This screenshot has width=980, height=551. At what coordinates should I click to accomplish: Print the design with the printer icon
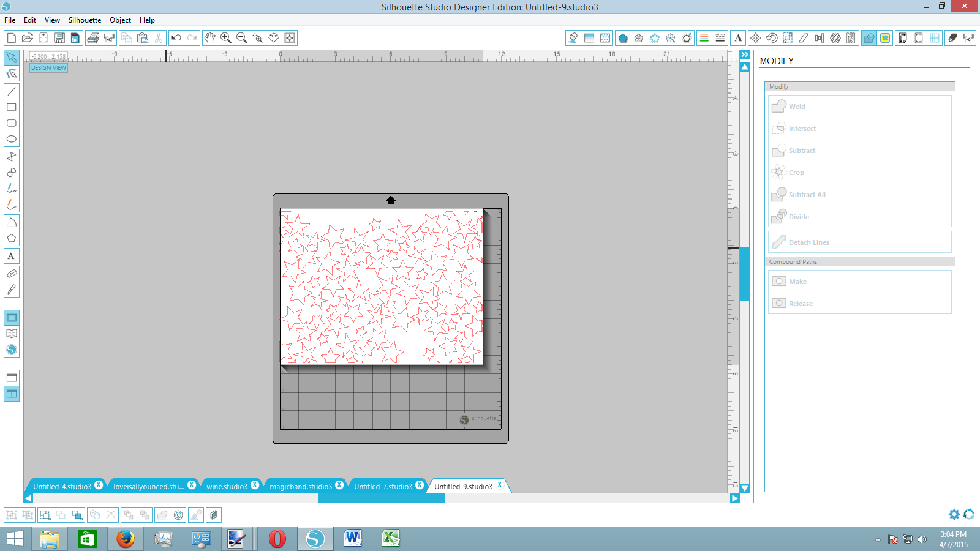[93, 38]
